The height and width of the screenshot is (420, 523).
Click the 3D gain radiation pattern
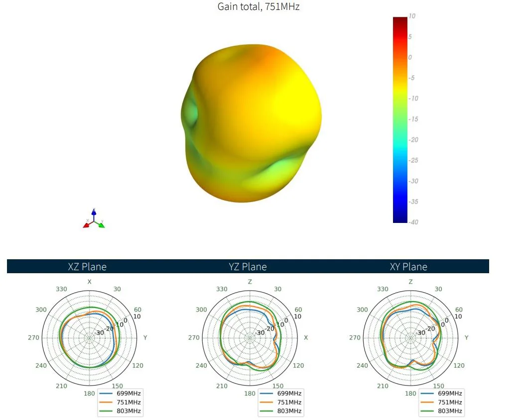tap(251, 123)
